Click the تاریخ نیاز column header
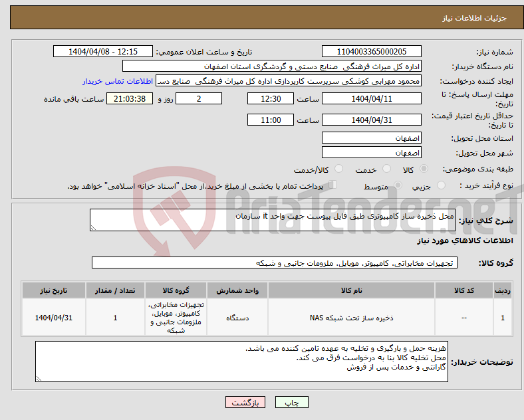This screenshot has width=524, height=420. [x=53, y=290]
